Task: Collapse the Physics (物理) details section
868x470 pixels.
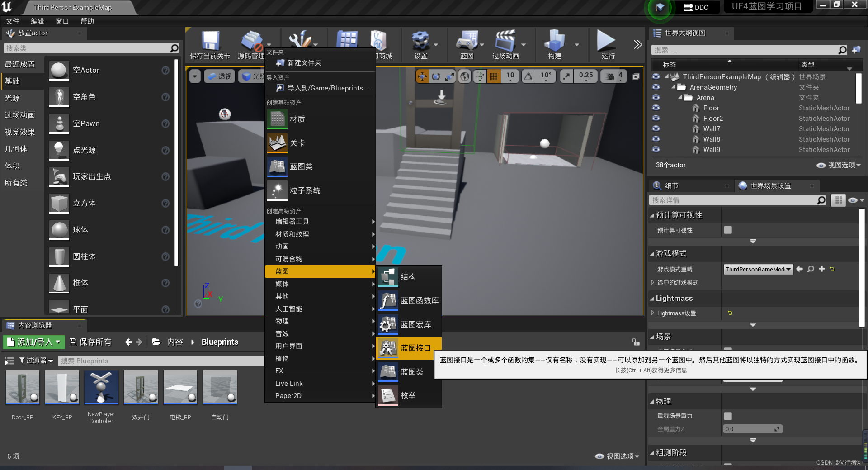Action: click(652, 402)
